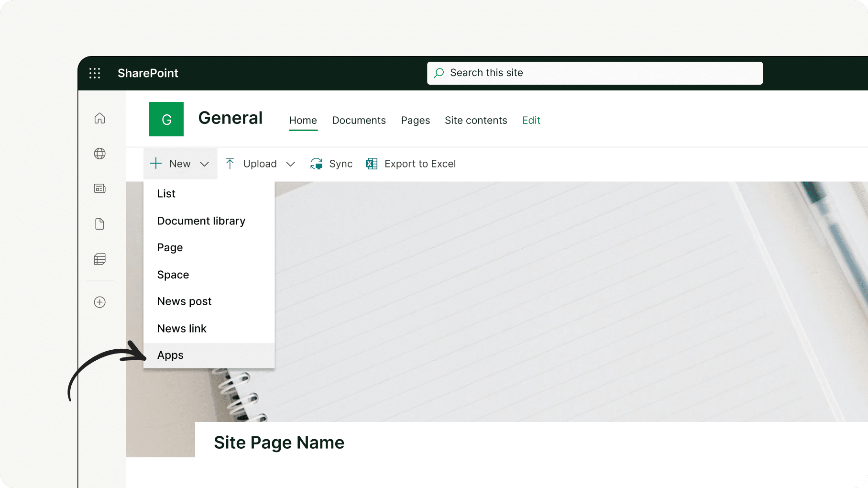Click the Upload arrow icon

click(230, 164)
